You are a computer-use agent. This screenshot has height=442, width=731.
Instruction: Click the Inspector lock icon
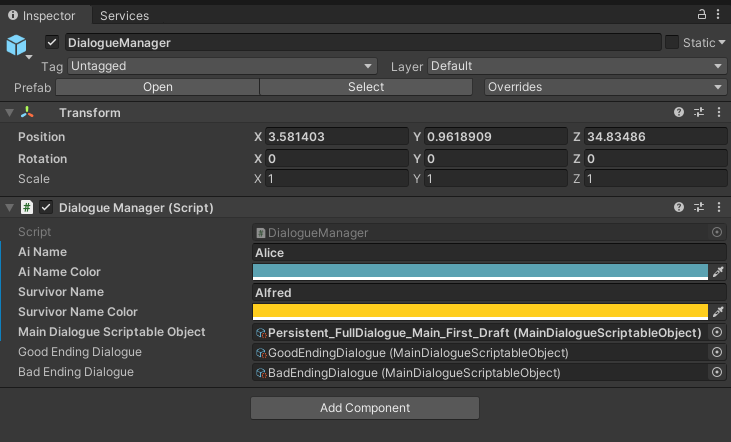point(702,14)
